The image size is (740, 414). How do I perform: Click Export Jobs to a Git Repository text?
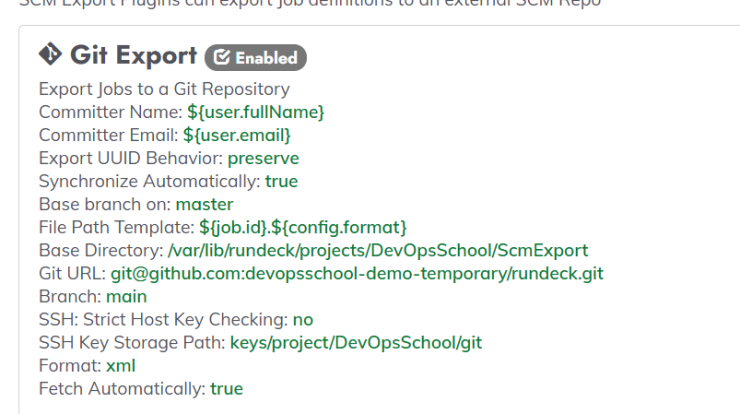[164, 89]
